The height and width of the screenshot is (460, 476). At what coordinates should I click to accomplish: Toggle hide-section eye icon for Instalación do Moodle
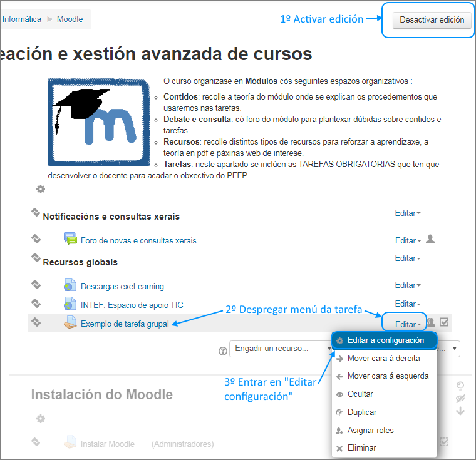tap(460, 399)
